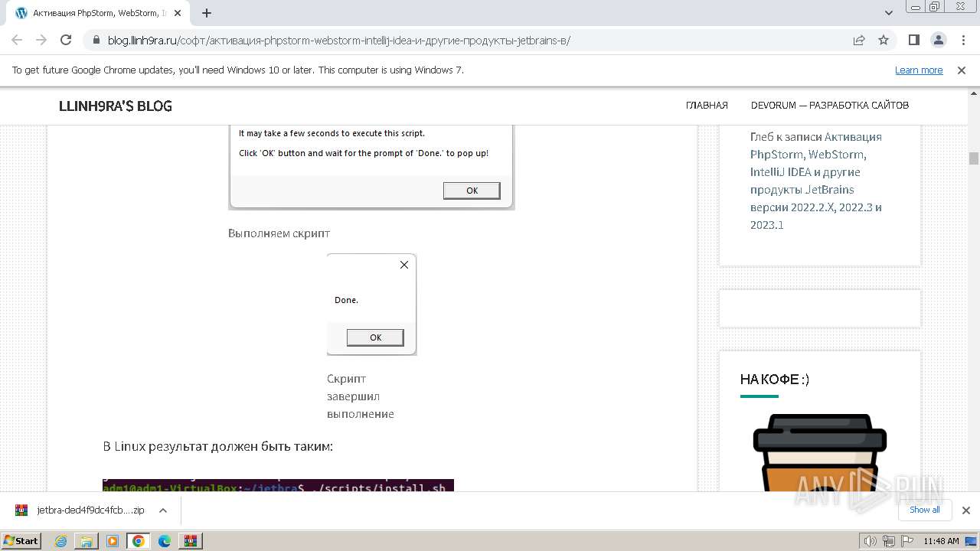
Task: Open the tab search dropdown arrow
Action: point(889,13)
